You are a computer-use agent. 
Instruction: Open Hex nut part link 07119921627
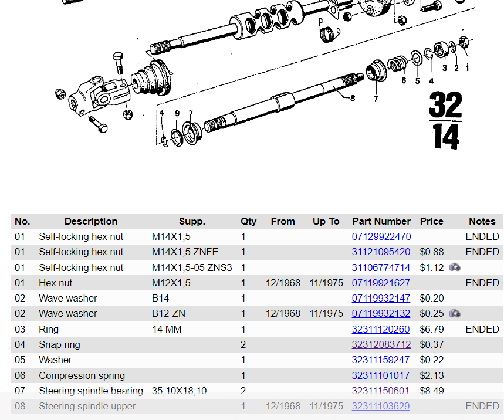coord(381,283)
